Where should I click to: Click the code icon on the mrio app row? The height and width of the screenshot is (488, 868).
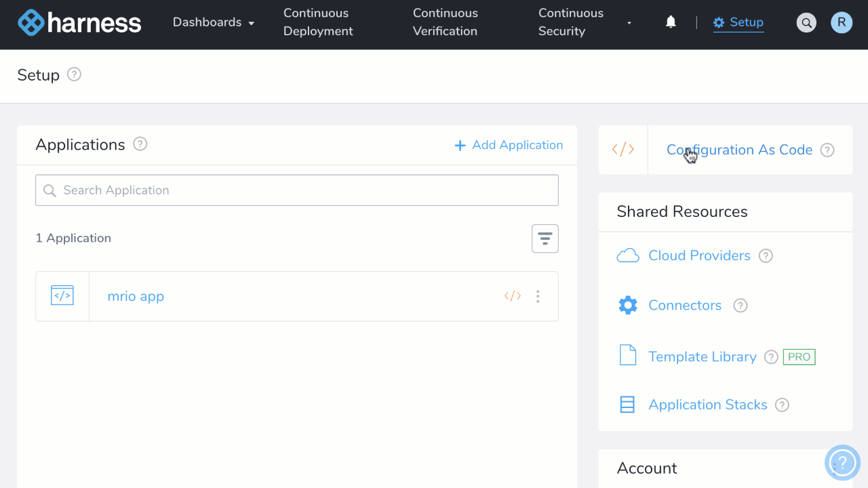click(x=511, y=296)
